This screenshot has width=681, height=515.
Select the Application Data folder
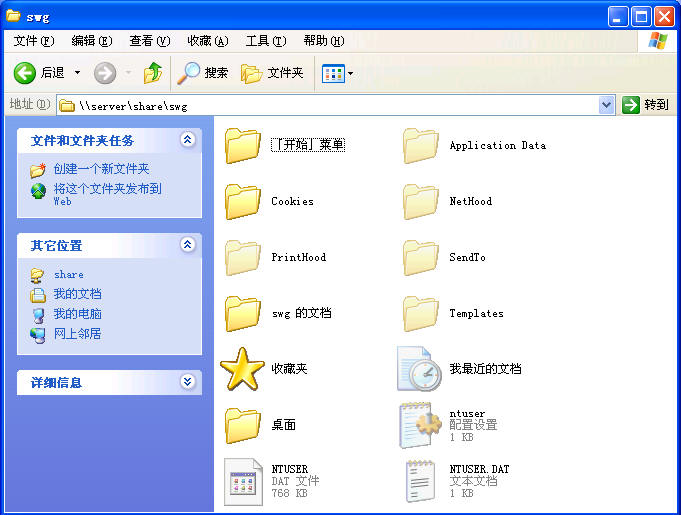(420, 146)
